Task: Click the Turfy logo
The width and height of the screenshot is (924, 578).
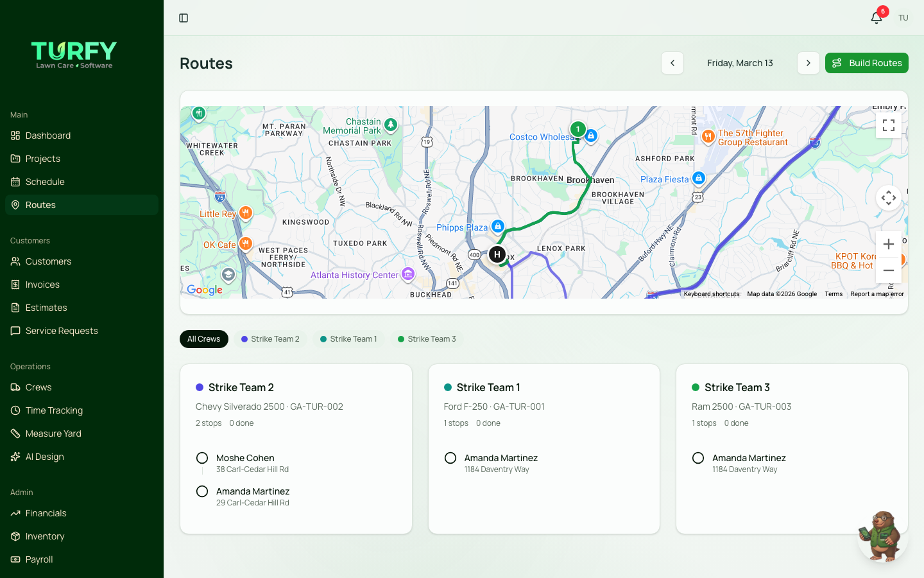Action: (74, 55)
